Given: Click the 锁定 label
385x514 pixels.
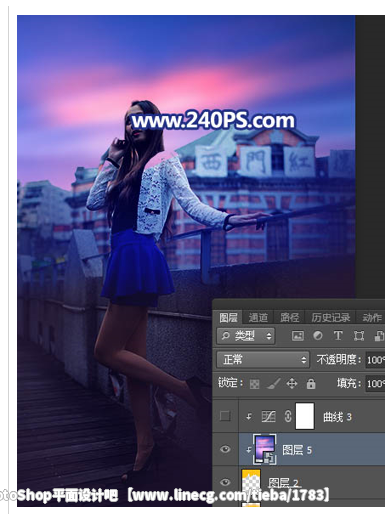Looking at the screenshot, I should pyautogui.click(x=230, y=383).
